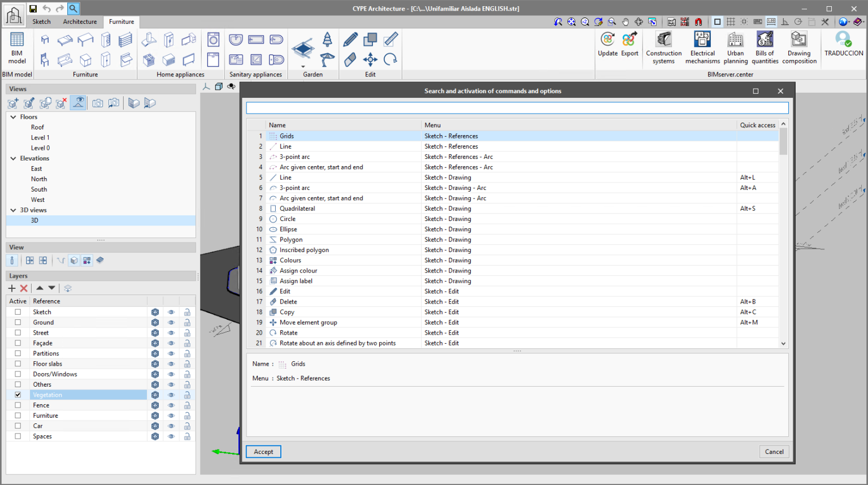Collapse the Floors section

pos(13,116)
